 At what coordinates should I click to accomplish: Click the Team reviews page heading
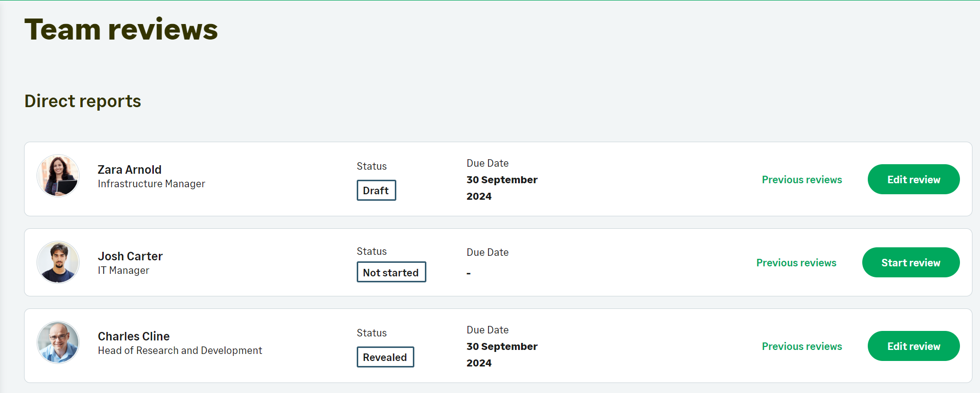click(x=121, y=30)
